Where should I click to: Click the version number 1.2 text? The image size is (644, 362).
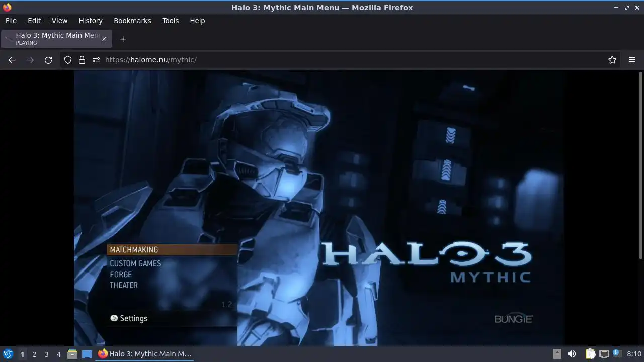227,305
